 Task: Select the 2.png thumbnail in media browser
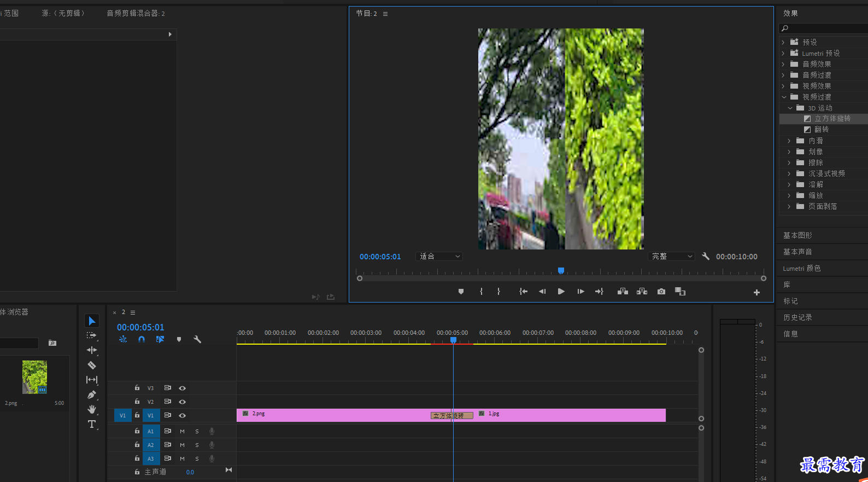pos(34,377)
